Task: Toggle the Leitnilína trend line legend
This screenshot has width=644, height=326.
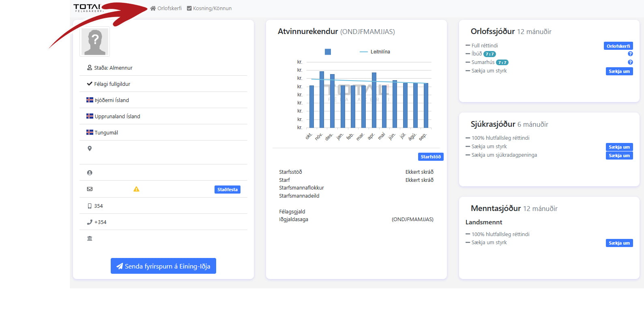Action: [375, 52]
